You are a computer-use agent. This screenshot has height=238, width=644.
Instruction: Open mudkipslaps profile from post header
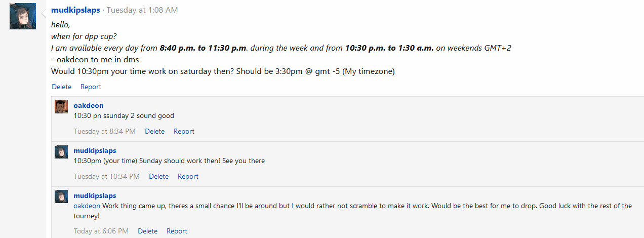point(75,10)
